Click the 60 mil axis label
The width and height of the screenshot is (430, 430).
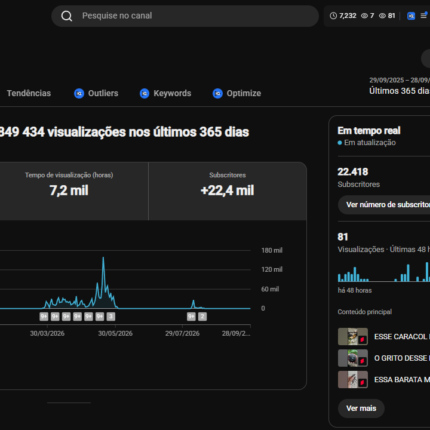pos(270,289)
